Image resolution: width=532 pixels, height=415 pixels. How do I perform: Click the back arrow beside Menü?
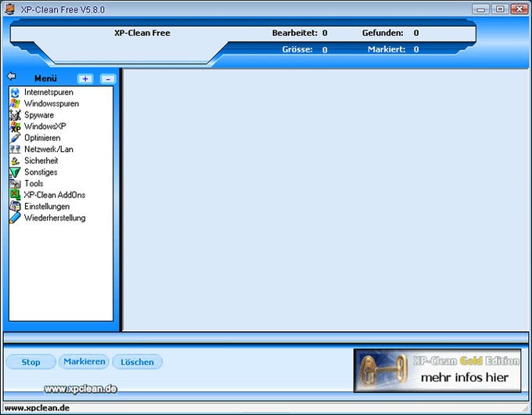pos(12,76)
